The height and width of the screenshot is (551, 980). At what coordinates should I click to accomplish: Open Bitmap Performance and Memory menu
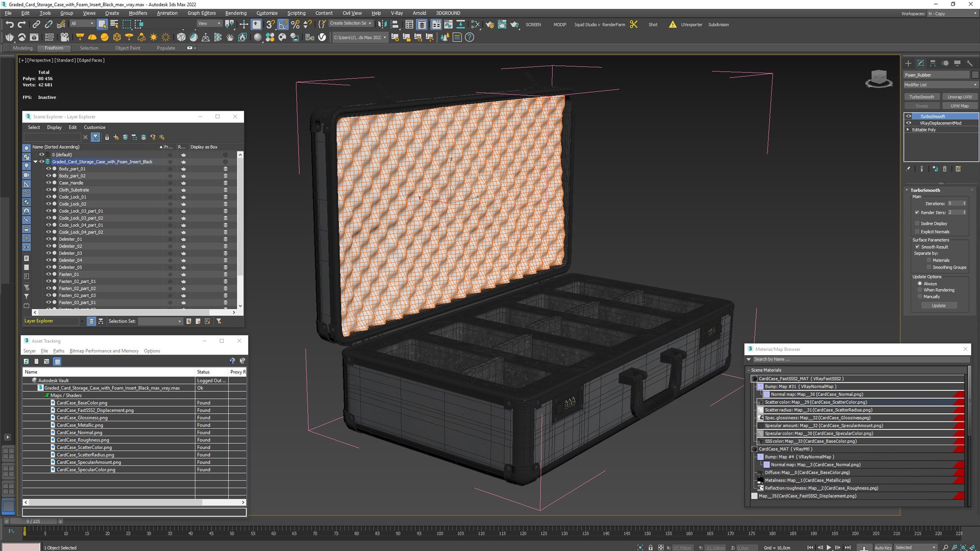coord(104,351)
